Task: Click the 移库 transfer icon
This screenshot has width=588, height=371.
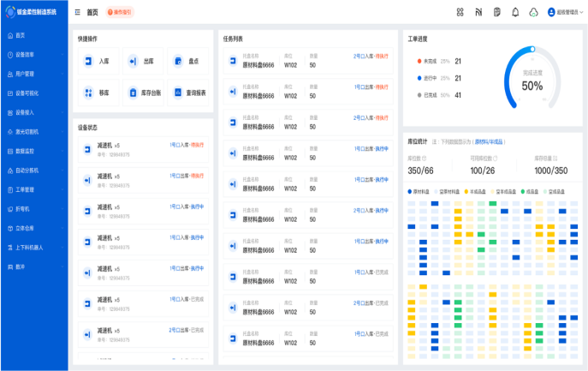Action: coord(88,93)
